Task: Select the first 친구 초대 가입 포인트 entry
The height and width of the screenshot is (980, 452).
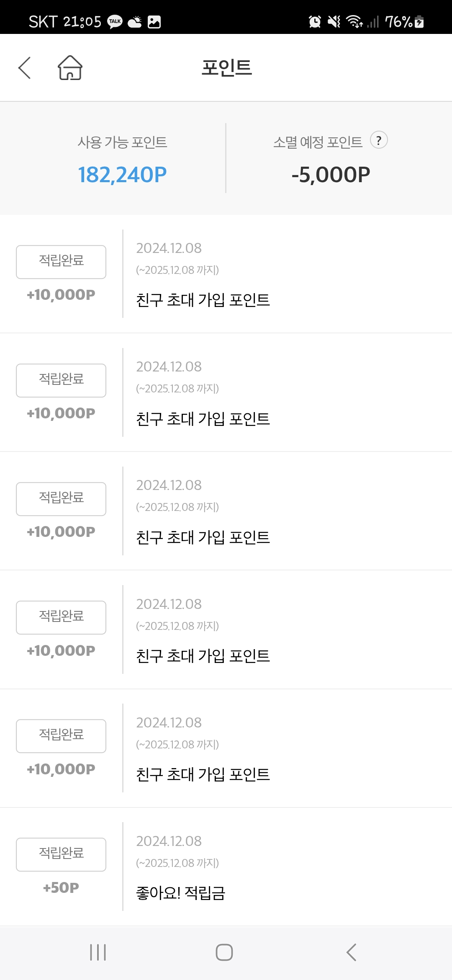Action: [203, 300]
